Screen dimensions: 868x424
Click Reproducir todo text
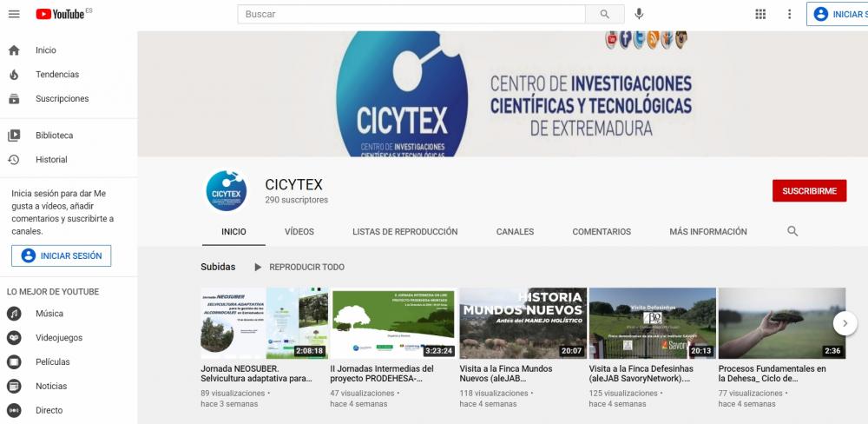click(306, 267)
